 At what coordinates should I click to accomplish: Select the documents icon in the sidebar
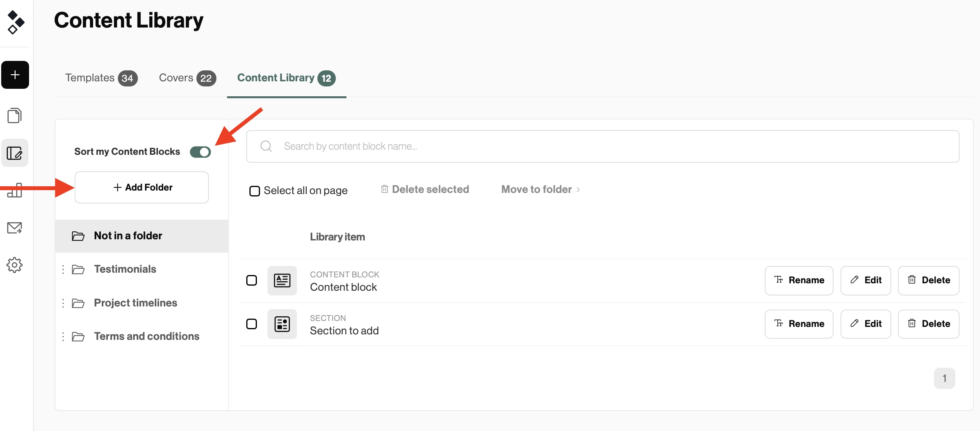[x=15, y=116]
